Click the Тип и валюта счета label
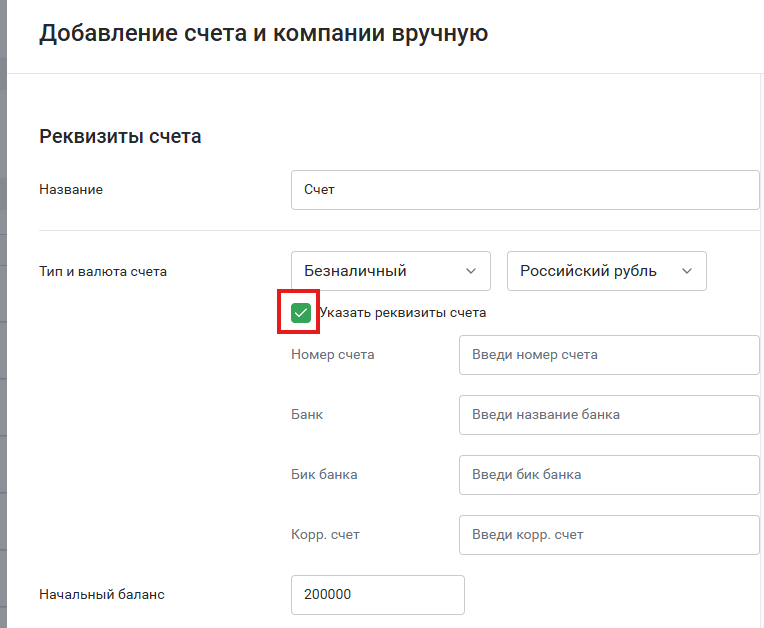 pos(103,271)
